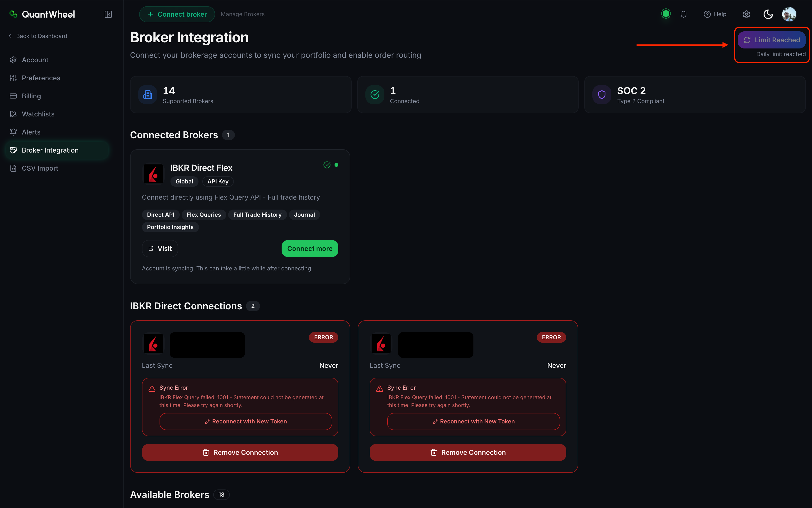Open CSV Import page
Viewport: 812px width, 508px height.
tap(57, 168)
